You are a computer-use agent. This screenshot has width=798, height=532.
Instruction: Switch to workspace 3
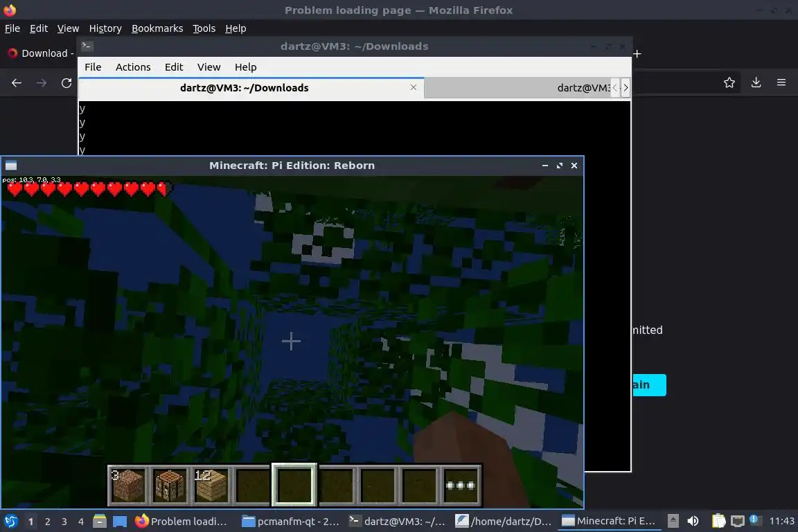[64, 522]
